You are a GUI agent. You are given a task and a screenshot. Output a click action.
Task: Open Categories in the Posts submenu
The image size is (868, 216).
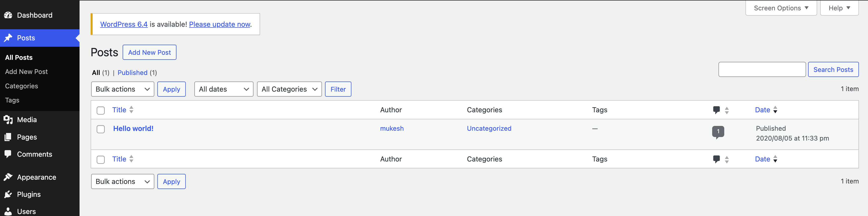[22, 86]
